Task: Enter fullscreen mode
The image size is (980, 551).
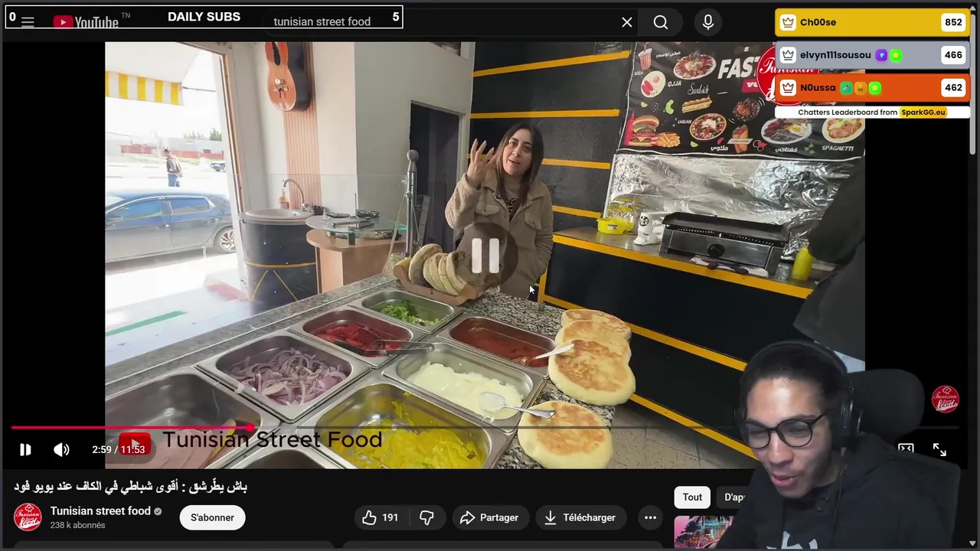Action: pyautogui.click(x=939, y=450)
